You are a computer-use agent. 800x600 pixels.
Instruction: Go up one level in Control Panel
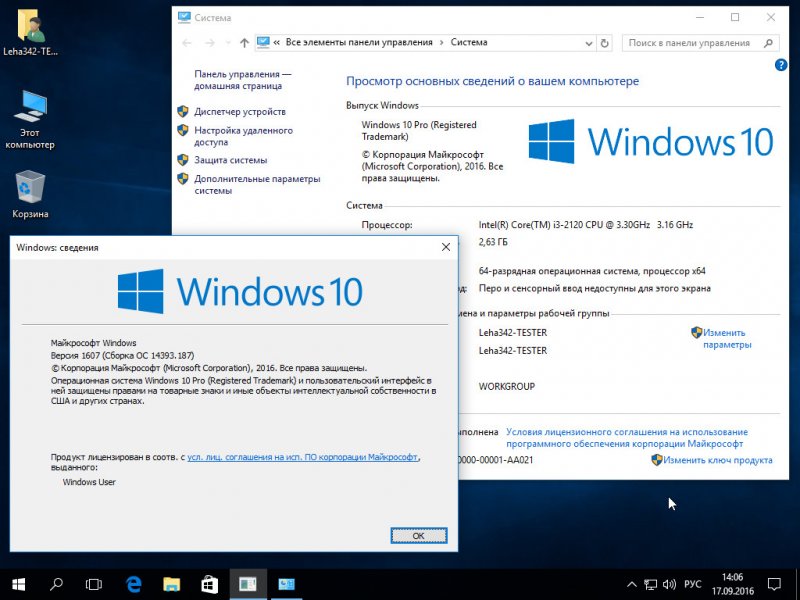(244, 43)
